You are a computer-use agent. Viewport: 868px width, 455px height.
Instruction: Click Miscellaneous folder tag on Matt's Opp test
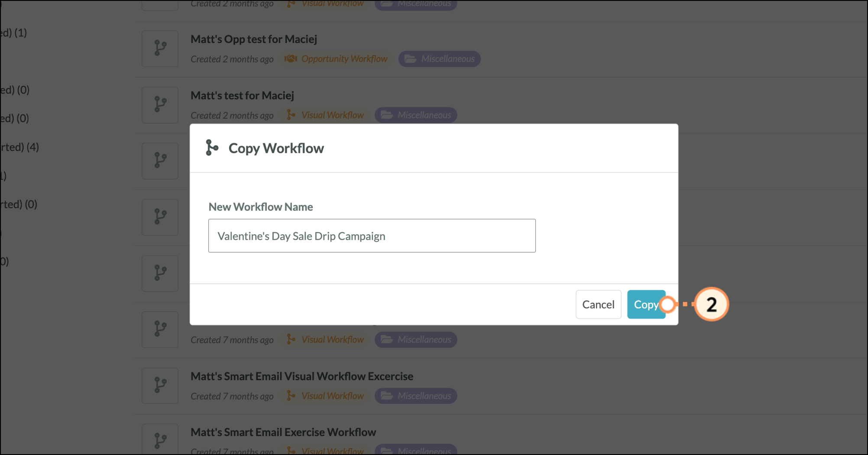tap(440, 59)
